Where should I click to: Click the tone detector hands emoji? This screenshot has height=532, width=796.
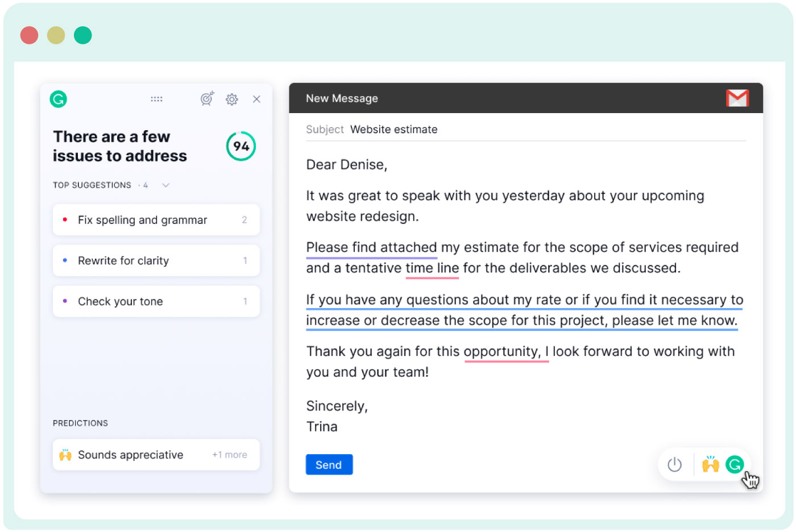coord(710,464)
